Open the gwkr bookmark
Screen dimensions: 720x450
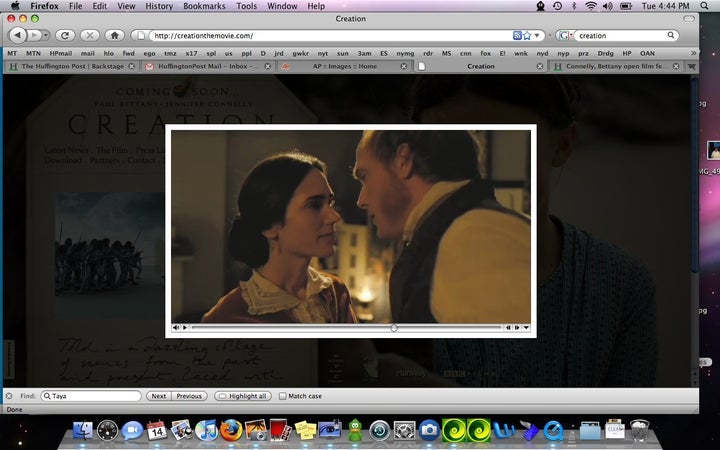[x=300, y=53]
